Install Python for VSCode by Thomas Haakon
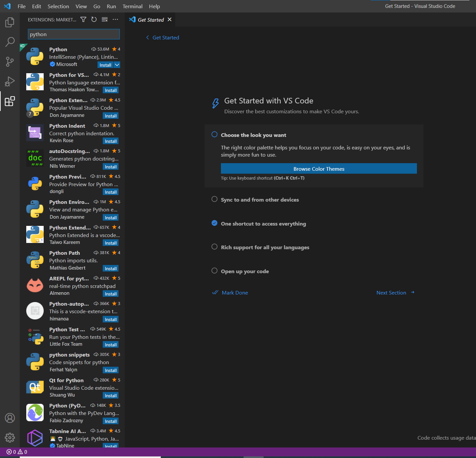Image resolution: width=476 pixels, height=458 pixels. point(111,90)
